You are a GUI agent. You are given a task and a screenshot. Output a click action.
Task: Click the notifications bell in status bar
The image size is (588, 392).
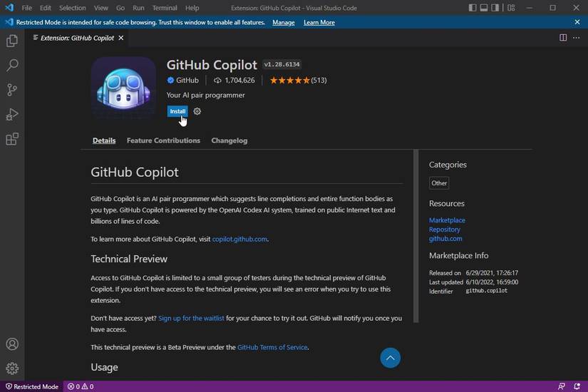click(577, 386)
